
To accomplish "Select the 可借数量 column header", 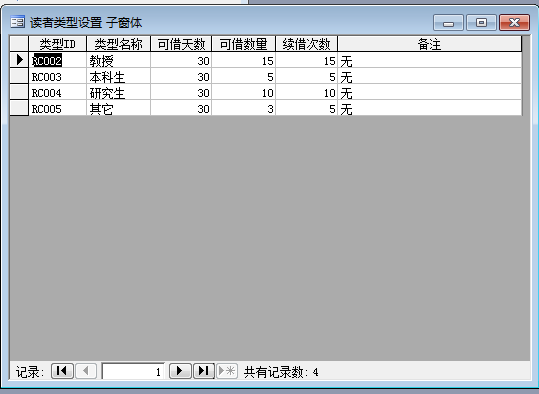I will pos(243,44).
